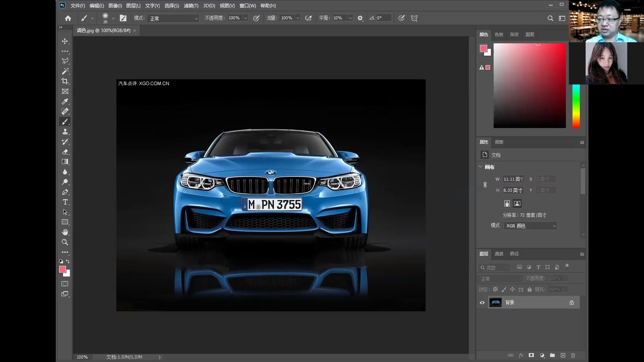Image resolution: width=644 pixels, height=362 pixels.
Task: Switch to the 调整 tab
Action: pyautogui.click(x=499, y=142)
